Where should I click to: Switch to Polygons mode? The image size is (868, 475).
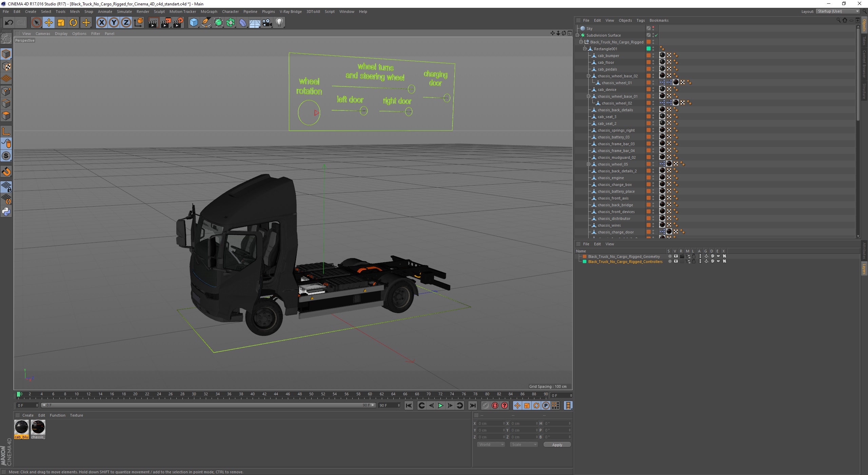6,116
